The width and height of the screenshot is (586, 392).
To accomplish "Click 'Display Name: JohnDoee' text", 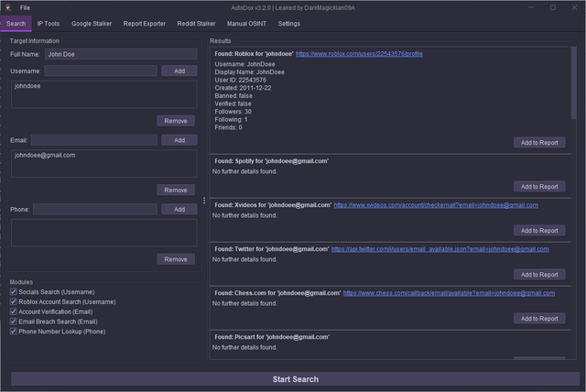I will coord(249,72).
